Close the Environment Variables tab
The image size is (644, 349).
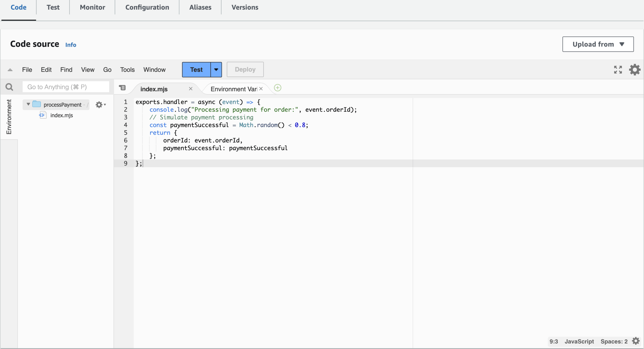coord(261,89)
